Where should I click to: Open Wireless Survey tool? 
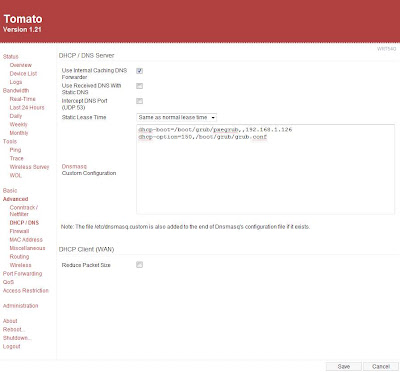(29, 167)
